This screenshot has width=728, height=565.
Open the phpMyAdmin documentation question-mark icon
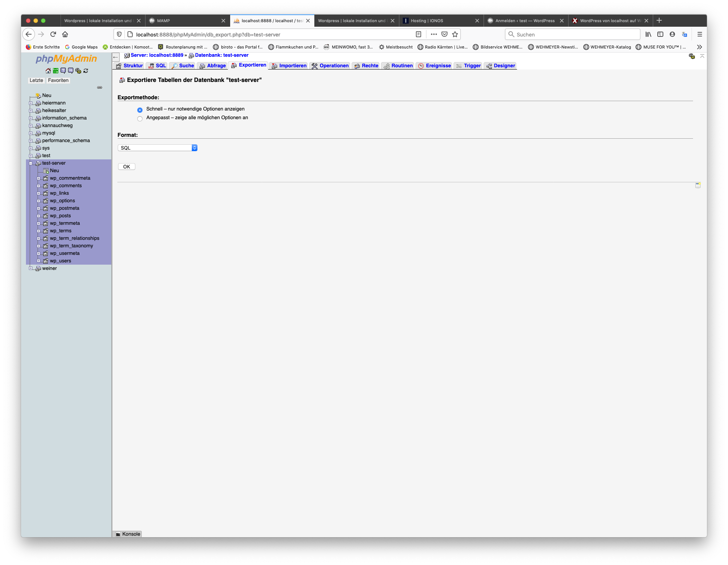click(63, 71)
